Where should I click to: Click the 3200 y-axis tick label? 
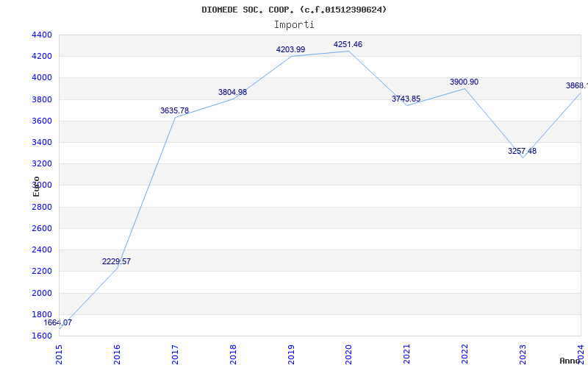click(42, 163)
